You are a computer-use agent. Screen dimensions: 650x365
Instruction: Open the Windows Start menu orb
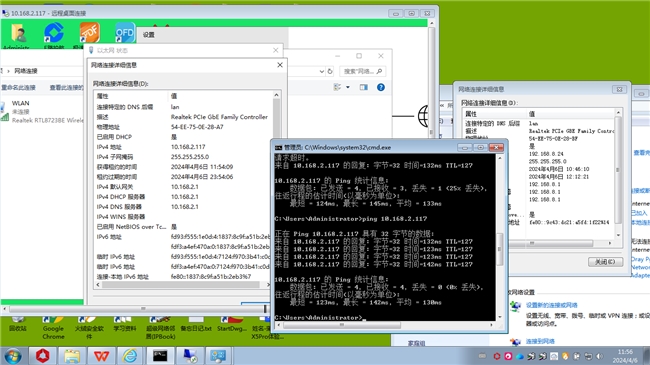[12, 356]
